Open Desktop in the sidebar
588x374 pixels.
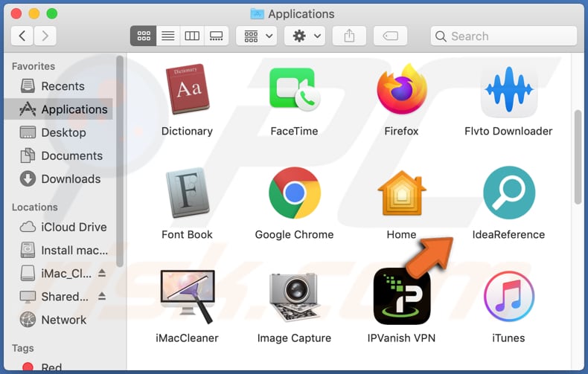click(59, 132)
